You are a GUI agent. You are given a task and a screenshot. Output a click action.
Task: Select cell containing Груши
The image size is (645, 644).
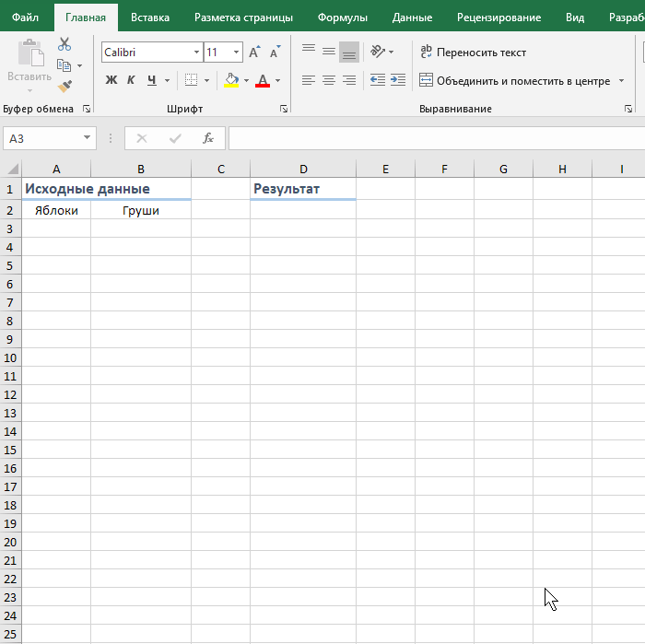point(141,210)
